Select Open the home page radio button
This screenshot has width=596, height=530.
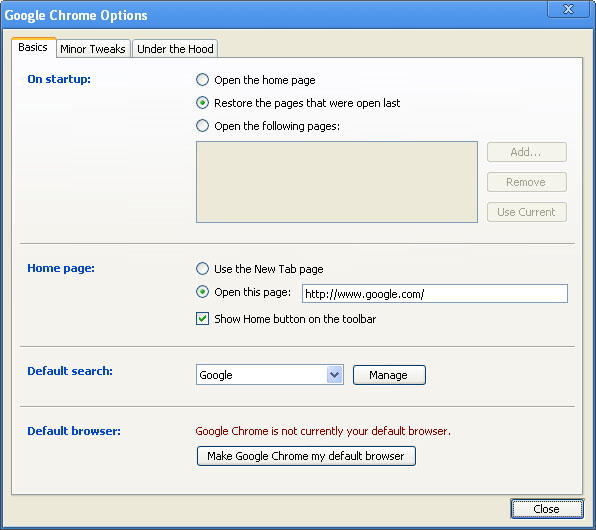click(202, 80)
